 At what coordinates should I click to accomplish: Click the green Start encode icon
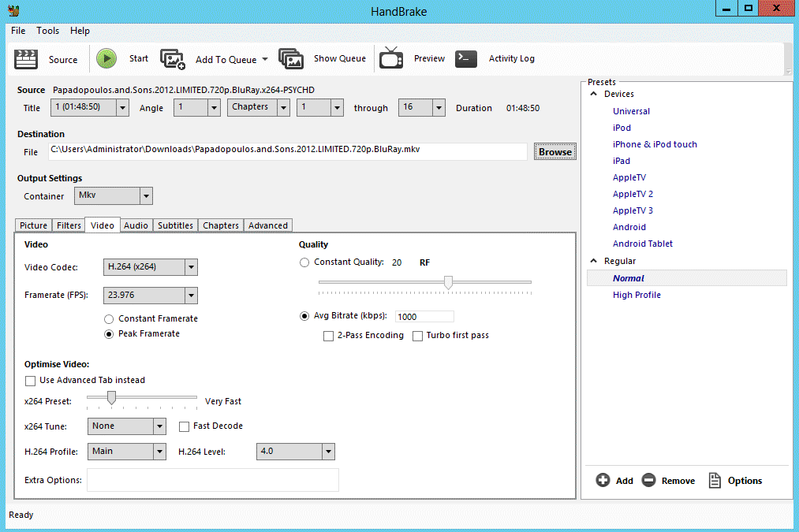click(106, 58)
